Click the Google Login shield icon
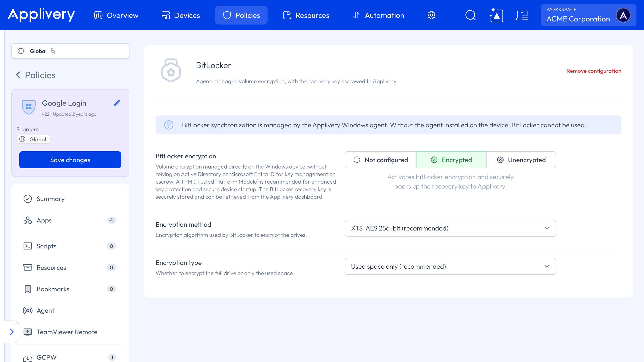 pyautogui.click(x=29, y=107)
